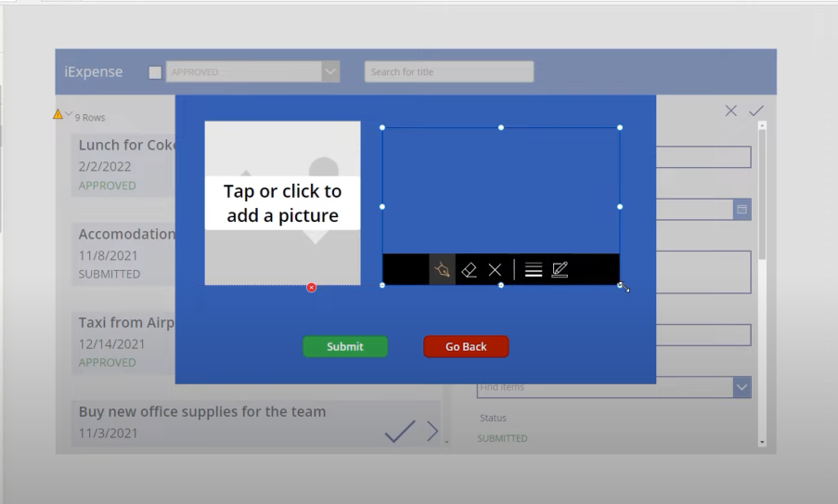The height and width of the screenshot is (504, 838).
Task: Click the SUBMITTED status value in form
Action: pyautogui.click(x=502, y=438)
